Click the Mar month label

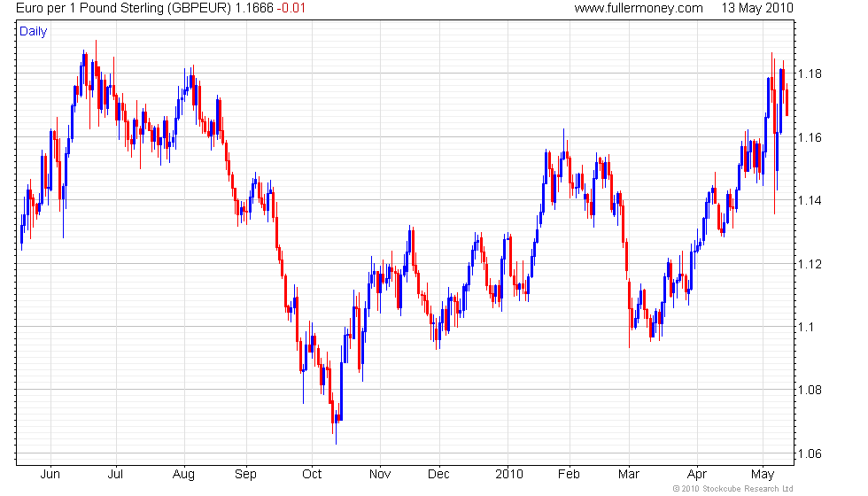pos(629,475)
